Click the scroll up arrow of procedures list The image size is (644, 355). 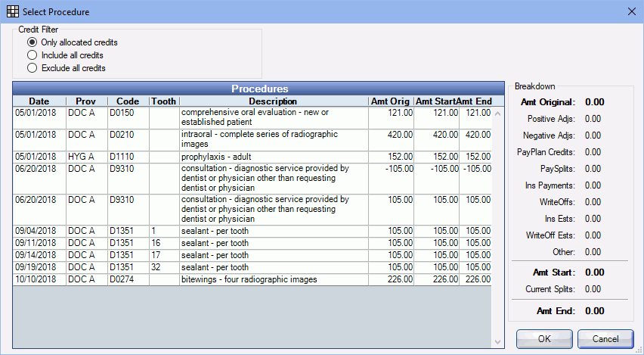[x=498, y=113]
